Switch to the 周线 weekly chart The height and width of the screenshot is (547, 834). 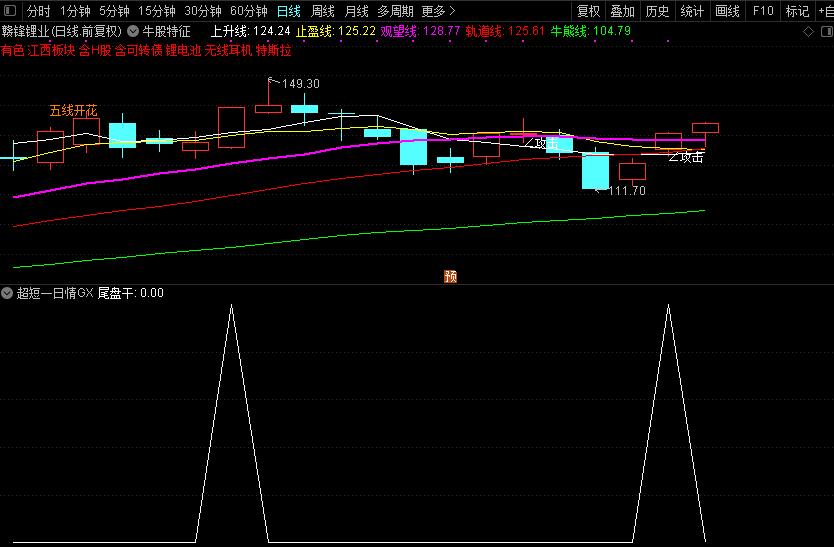[x=322, y=11]
